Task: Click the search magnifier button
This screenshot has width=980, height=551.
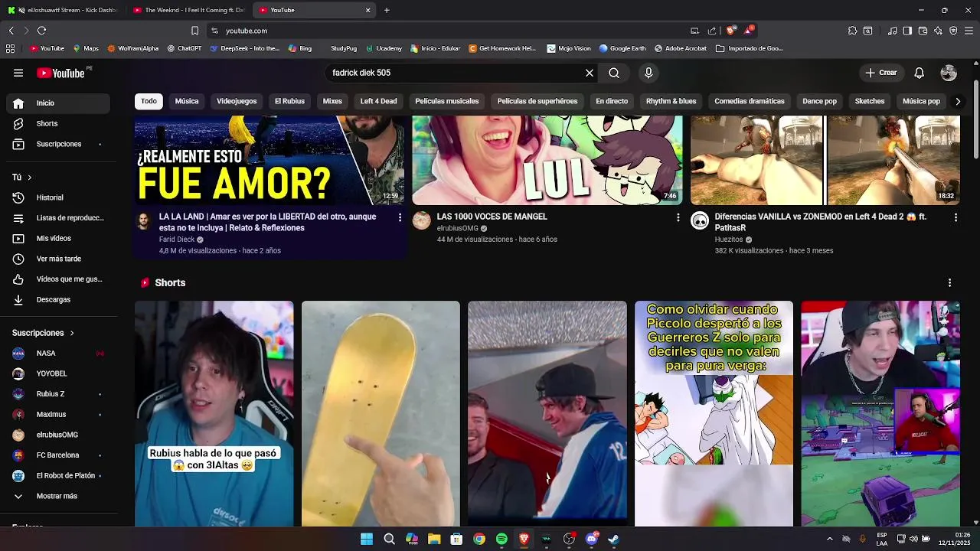Action: pyautogui.click(x=614, y=73)
